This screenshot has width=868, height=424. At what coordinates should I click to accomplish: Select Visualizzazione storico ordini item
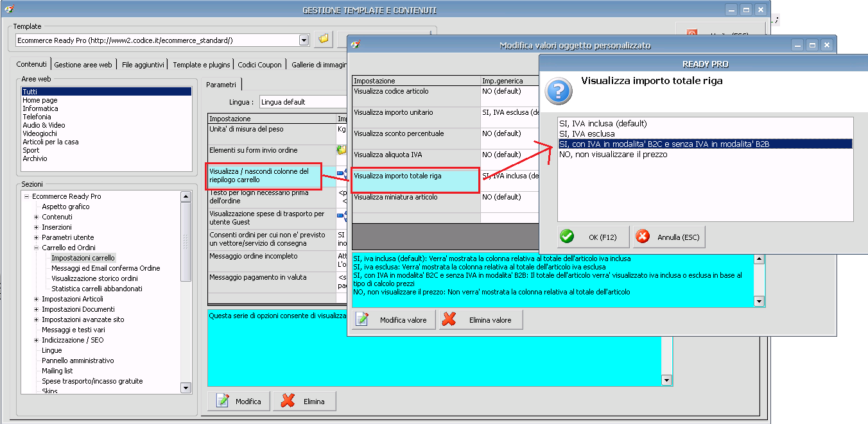[x=94, y=278]
